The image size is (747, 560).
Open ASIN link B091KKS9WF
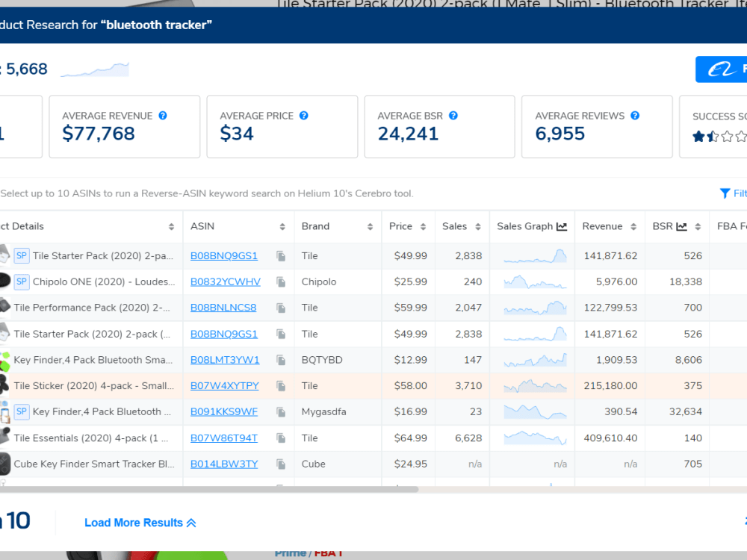tap(224, 412)
